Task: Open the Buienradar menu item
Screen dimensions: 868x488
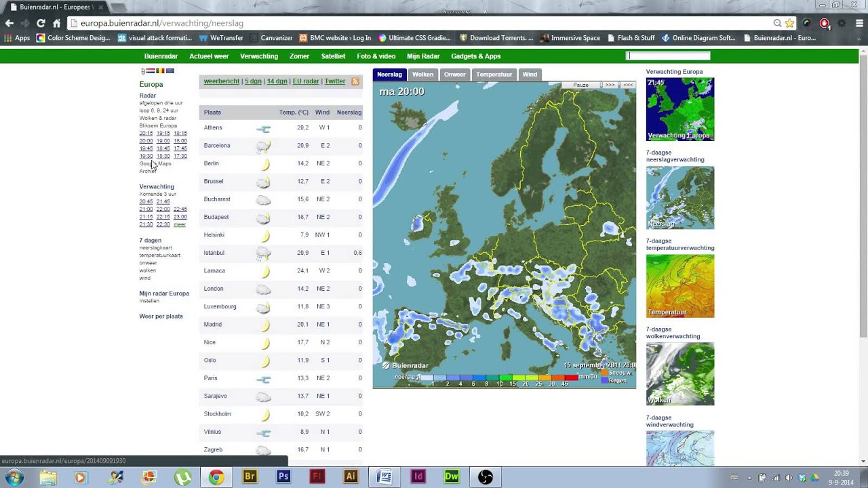Action: point(161,56)
